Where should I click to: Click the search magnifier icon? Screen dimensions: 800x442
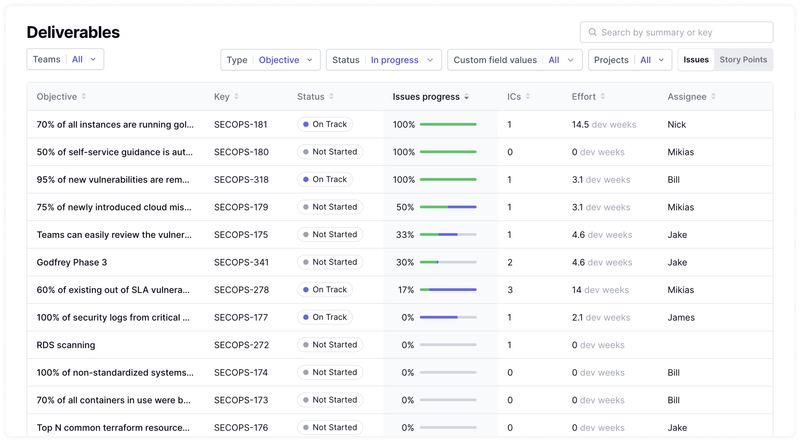(592, 33)
